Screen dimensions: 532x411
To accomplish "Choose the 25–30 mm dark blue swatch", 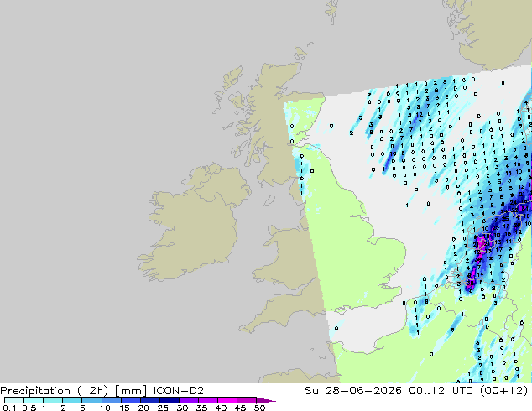I will click(x=169, y=400).
